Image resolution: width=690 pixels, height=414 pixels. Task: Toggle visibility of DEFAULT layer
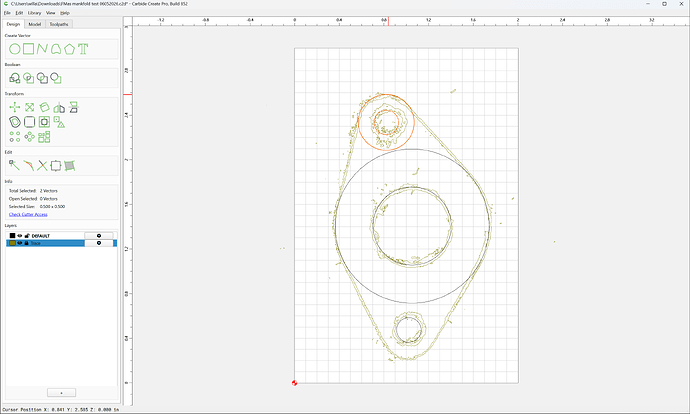20,236
